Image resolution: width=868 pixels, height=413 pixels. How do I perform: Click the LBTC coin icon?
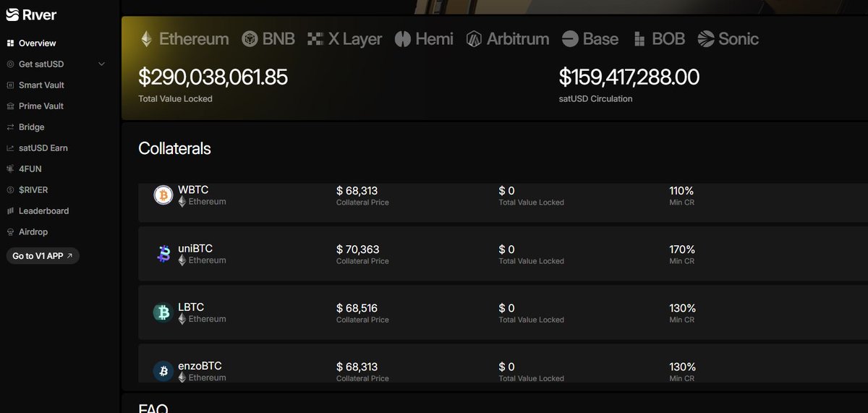tap(163, 312)
